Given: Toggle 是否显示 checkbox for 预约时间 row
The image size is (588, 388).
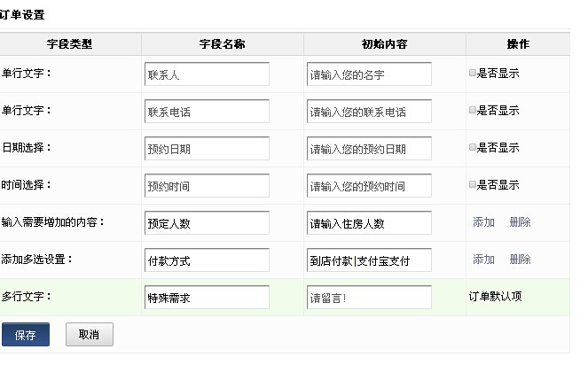Looking at the screenshot, I should coord(473,185).
